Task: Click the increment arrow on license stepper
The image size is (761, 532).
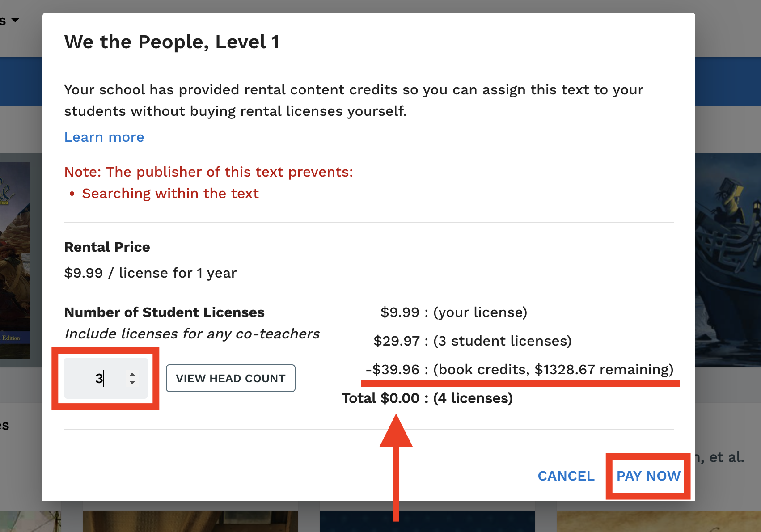Action: click(x=132, y=374)
